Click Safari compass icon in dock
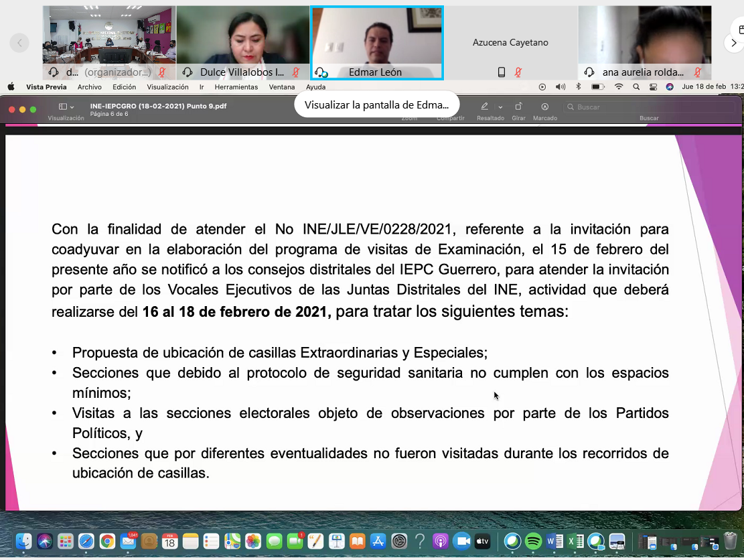 click(86, 541)
